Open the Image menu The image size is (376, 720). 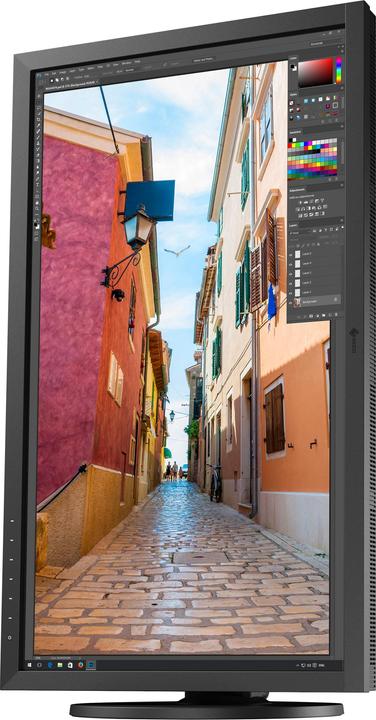pos(63,73)
